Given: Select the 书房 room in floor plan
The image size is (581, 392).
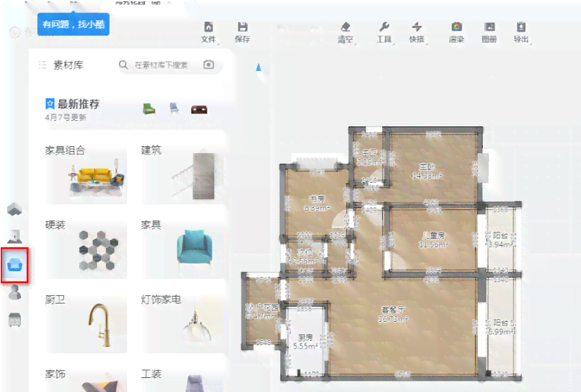Looking at the screenshot, I should (317, 204).
